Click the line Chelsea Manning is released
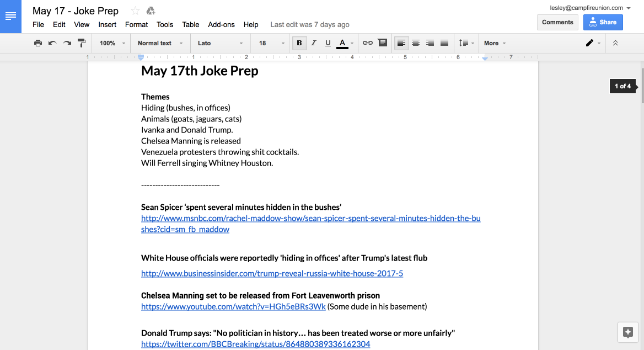644x350 pixels. click(191, 141)
